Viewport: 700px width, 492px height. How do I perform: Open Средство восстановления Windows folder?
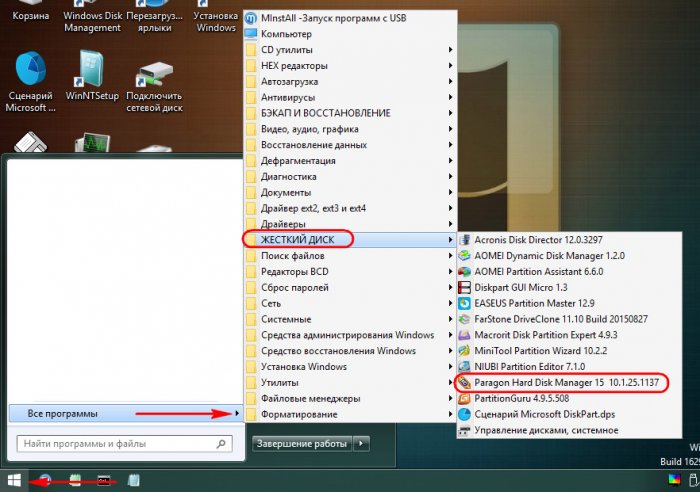(x=350, y=351)
